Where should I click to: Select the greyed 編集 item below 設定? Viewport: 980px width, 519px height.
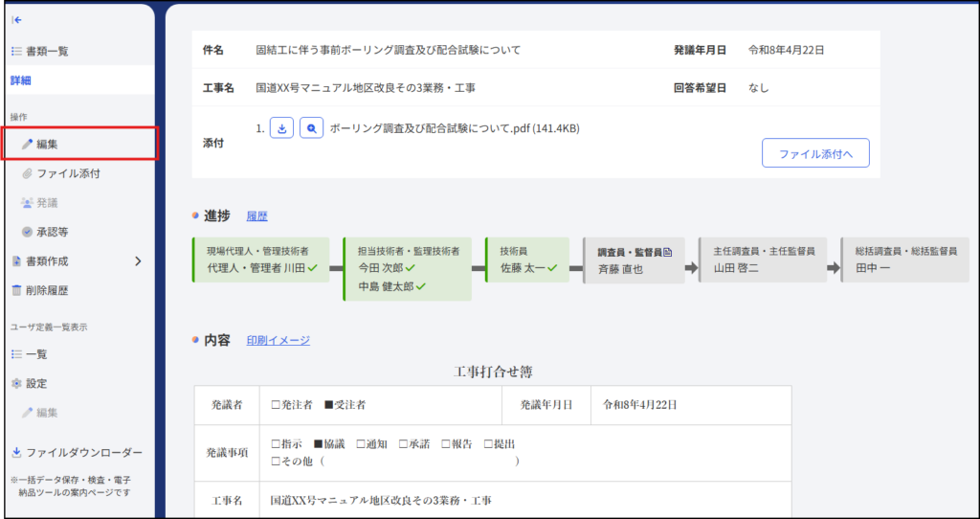coord(48,413)
